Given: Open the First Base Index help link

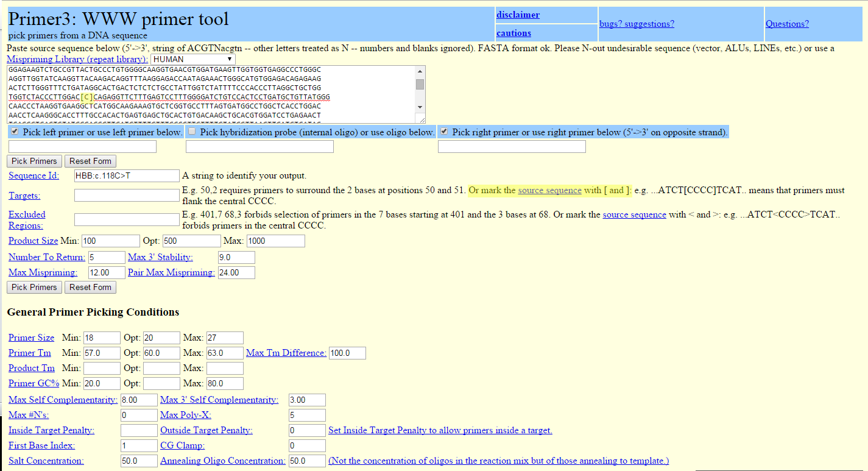Looking at the screenshot, I should [41, 445].
